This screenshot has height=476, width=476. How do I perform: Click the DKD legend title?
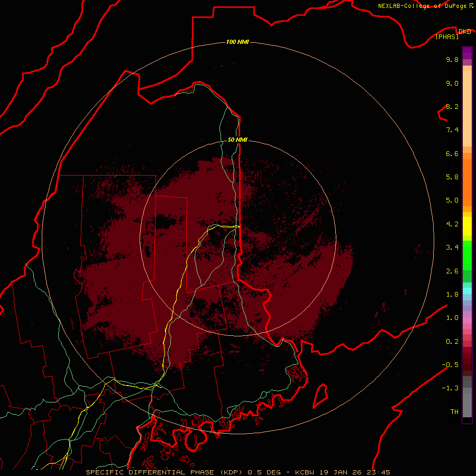pos(465,32)
